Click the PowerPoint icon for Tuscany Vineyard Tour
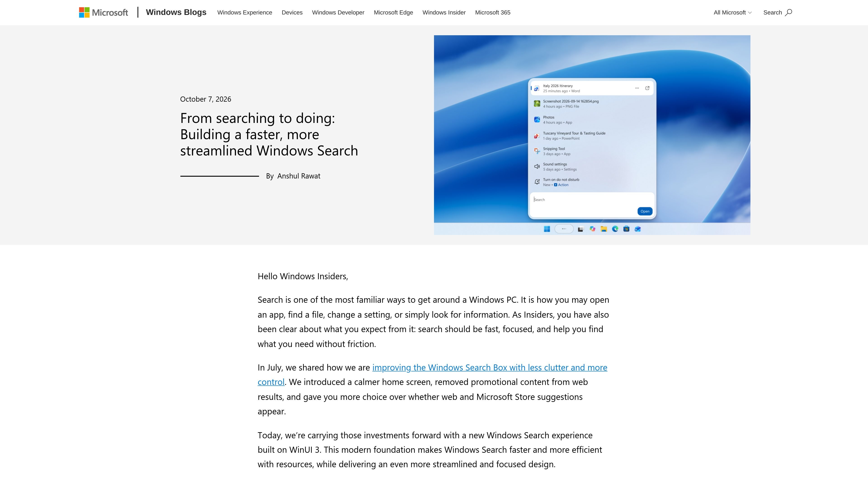Screen dimensions: 868x488 coord(537,136)
